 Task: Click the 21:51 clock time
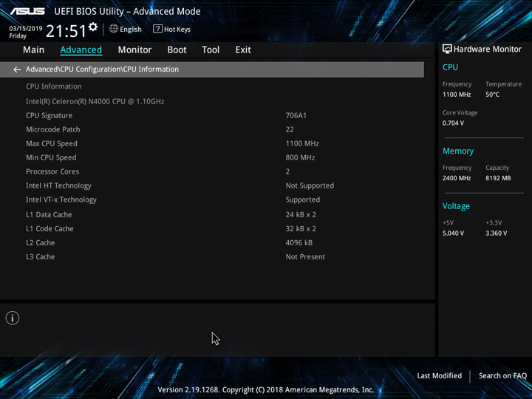pyautogui.click(x=66, y=31)
